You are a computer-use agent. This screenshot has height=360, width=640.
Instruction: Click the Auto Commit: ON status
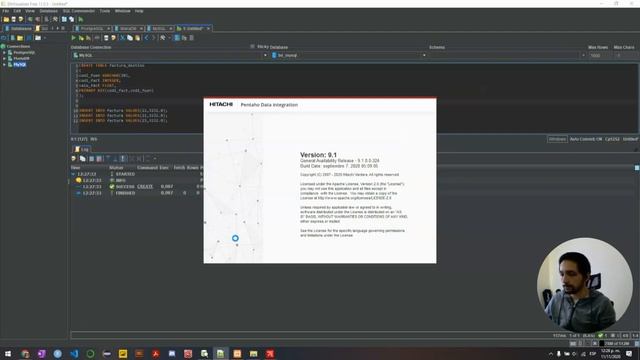[586, 139]
